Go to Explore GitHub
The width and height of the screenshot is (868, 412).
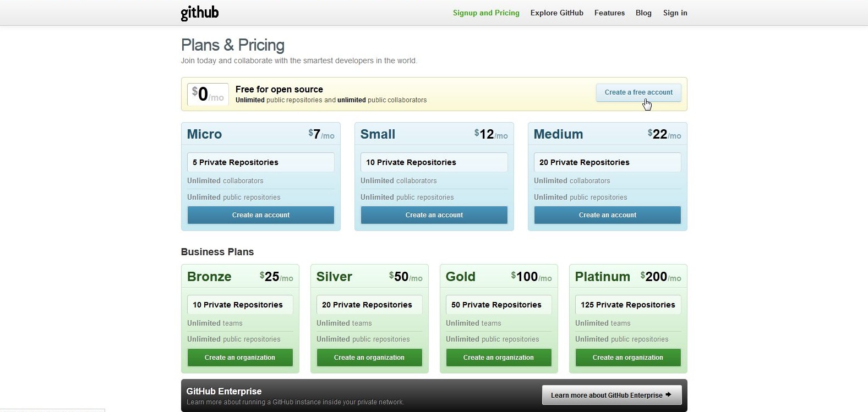(556, 13)
